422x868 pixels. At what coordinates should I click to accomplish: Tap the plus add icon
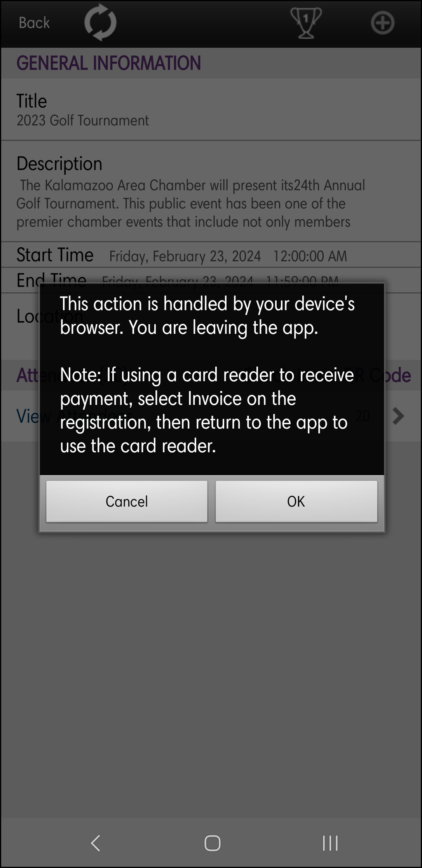pyautogui.click(x=382, y=23)
